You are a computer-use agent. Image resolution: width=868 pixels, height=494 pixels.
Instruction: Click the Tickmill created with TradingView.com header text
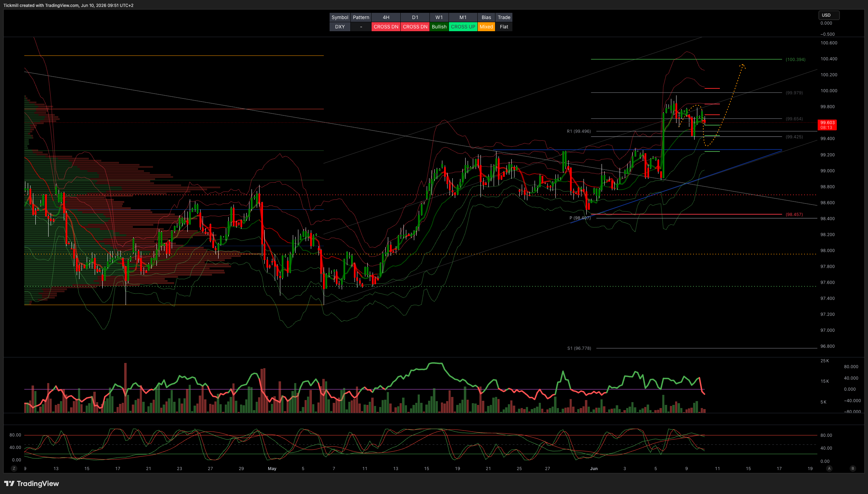coord(68,6)
